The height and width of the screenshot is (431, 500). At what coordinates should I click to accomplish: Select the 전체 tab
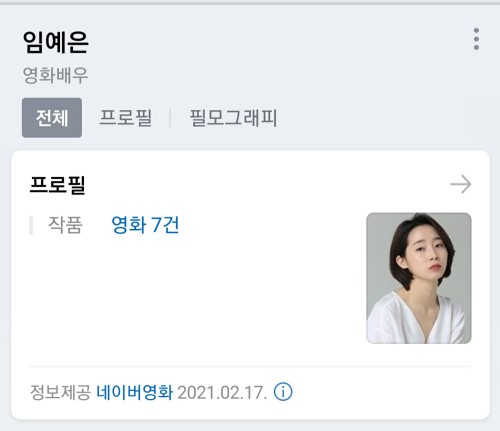tap(52, 118)
